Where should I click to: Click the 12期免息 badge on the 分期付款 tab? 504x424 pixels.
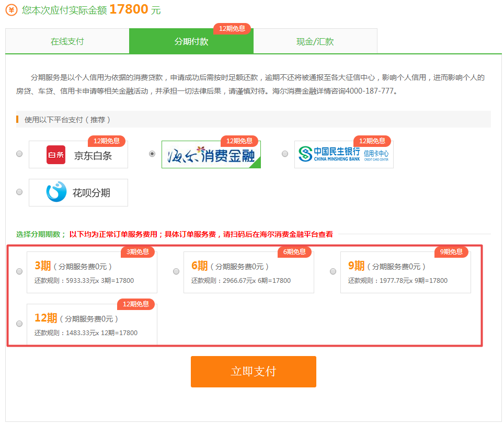point(232,28)
